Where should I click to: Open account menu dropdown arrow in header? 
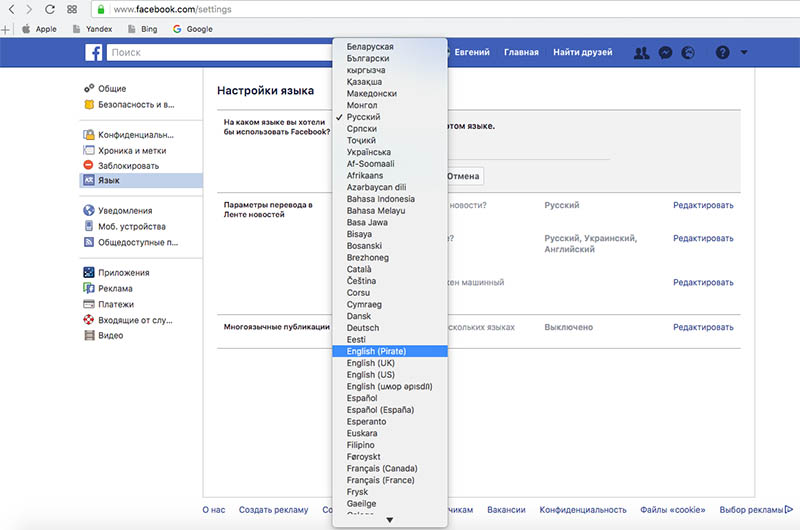744,52
